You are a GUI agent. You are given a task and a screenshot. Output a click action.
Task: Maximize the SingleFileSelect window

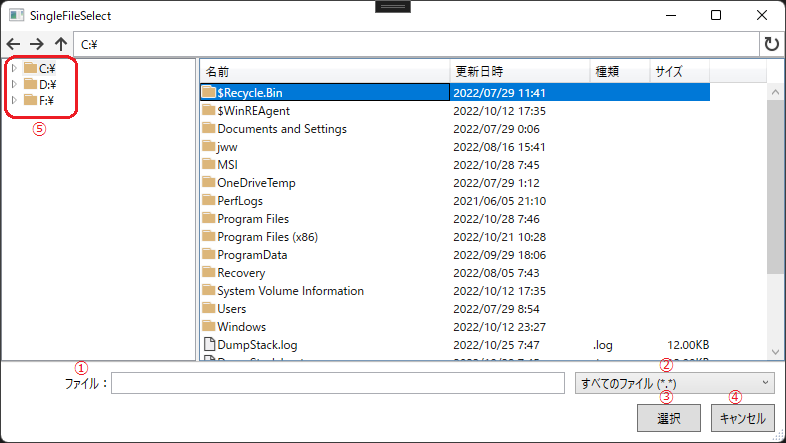coord(716,15)
